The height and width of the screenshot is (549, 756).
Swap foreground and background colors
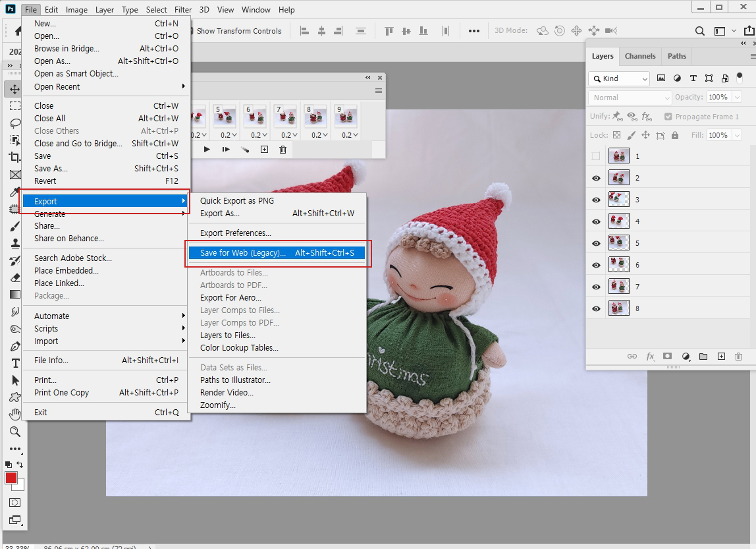pyautogui.click(x=20, y=465)
